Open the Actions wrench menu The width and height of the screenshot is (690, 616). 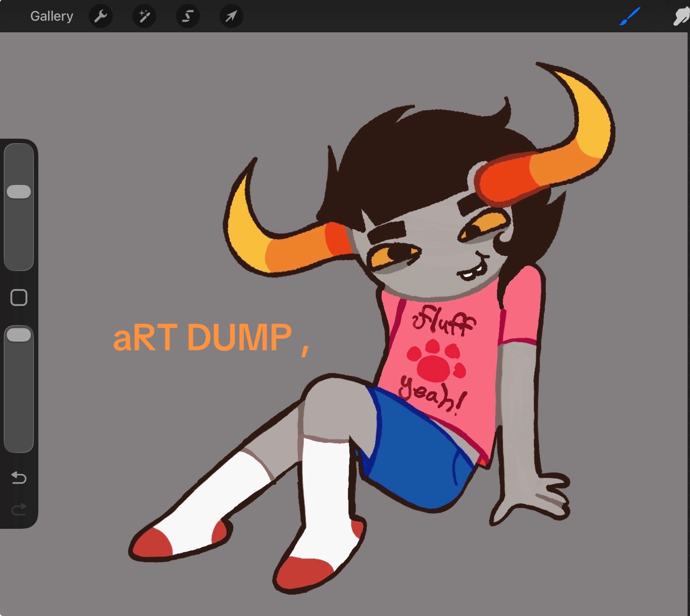click(x=101, y=16)
